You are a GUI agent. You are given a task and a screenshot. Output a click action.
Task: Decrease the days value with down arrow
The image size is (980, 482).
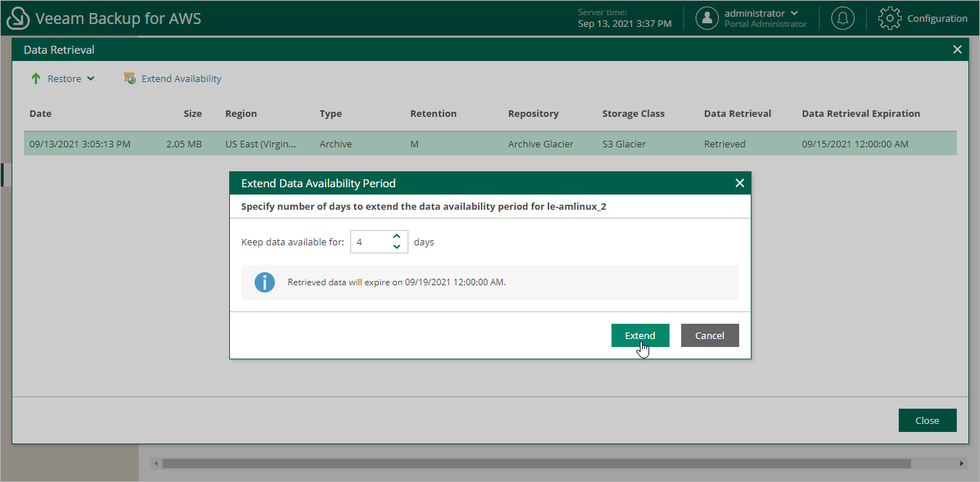pyautogui.click(x=396, y=247)
